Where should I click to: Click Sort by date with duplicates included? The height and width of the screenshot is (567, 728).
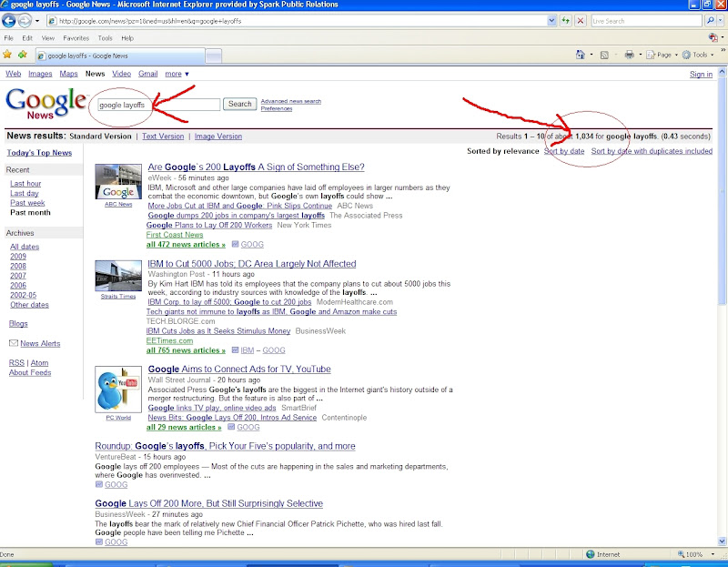click(652, 151)
